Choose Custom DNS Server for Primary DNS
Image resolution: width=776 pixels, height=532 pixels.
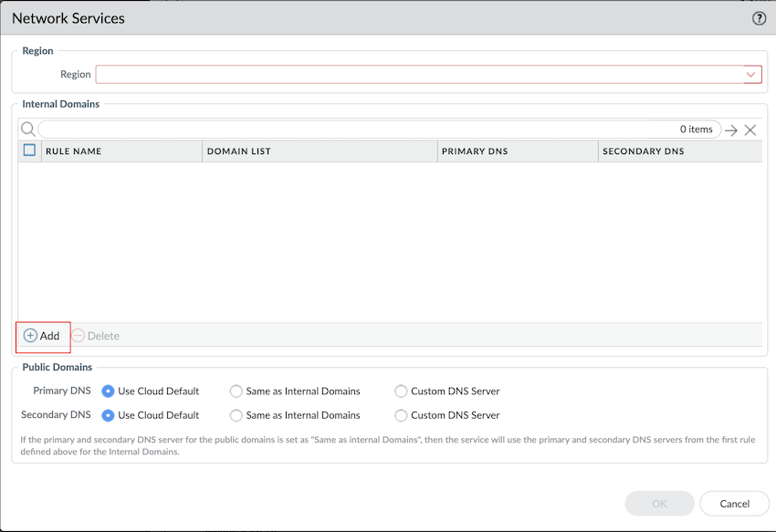tap(401, 391)
